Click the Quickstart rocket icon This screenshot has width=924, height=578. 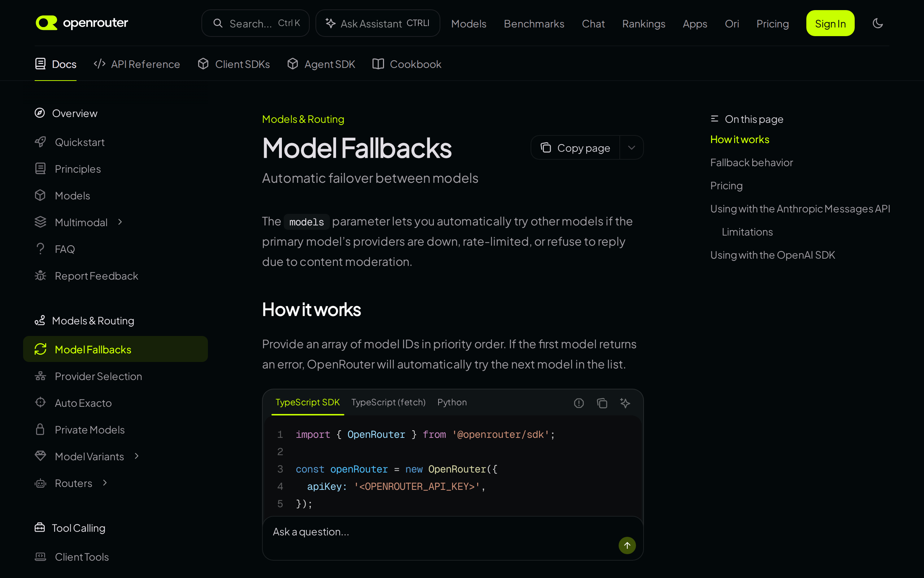40,142
